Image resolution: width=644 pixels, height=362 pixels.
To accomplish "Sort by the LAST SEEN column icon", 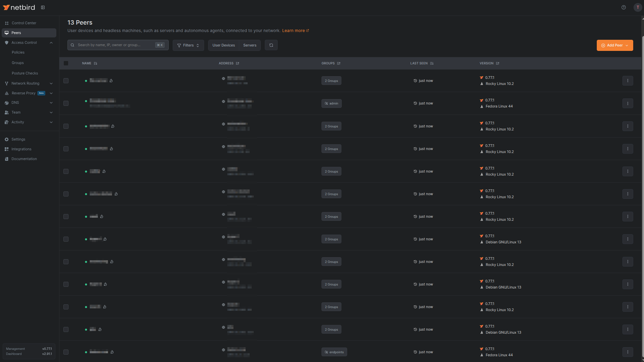I will tap(432, 63).
